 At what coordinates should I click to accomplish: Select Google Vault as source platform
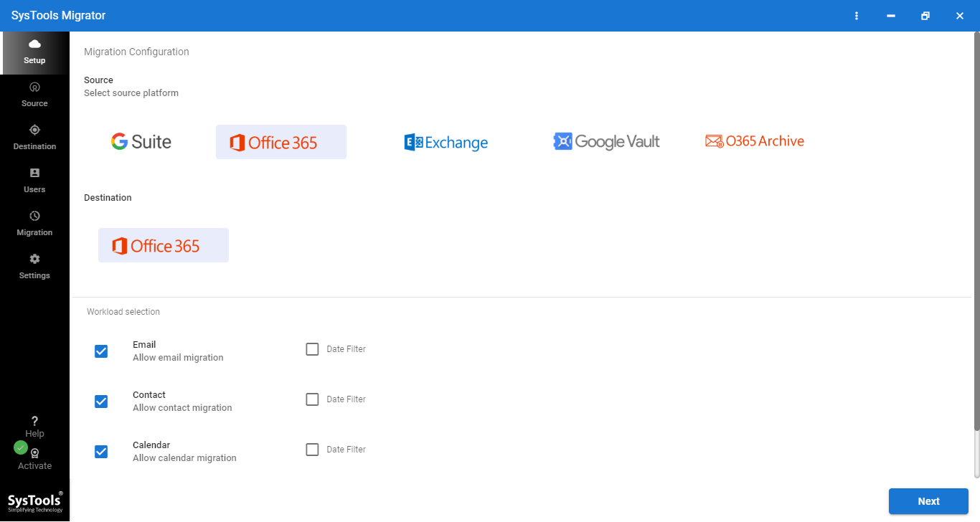(x=606, y=141)
